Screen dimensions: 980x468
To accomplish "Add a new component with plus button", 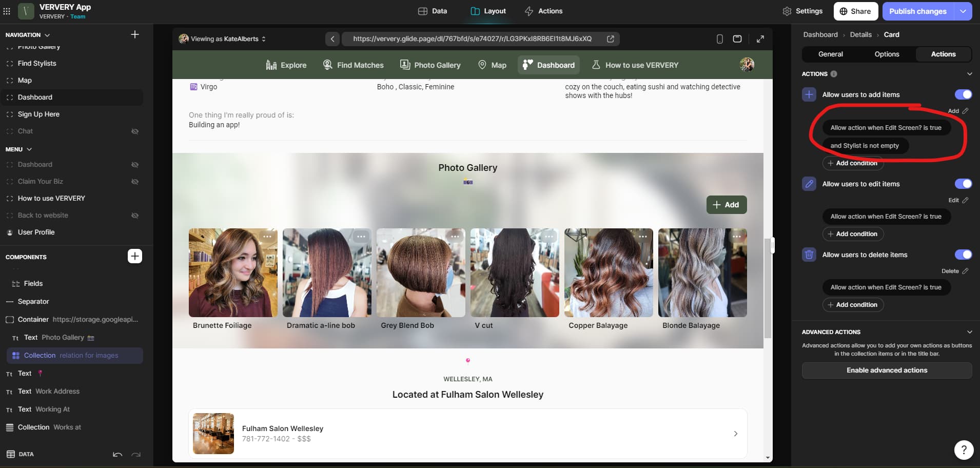I will 135,256.
